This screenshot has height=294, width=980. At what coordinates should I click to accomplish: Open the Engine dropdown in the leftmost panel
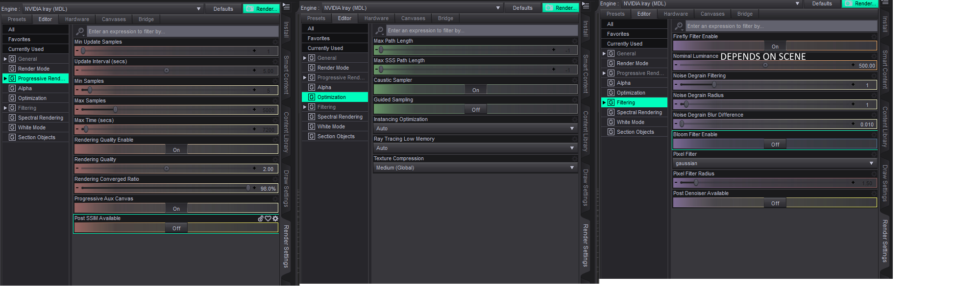[113, 9]
